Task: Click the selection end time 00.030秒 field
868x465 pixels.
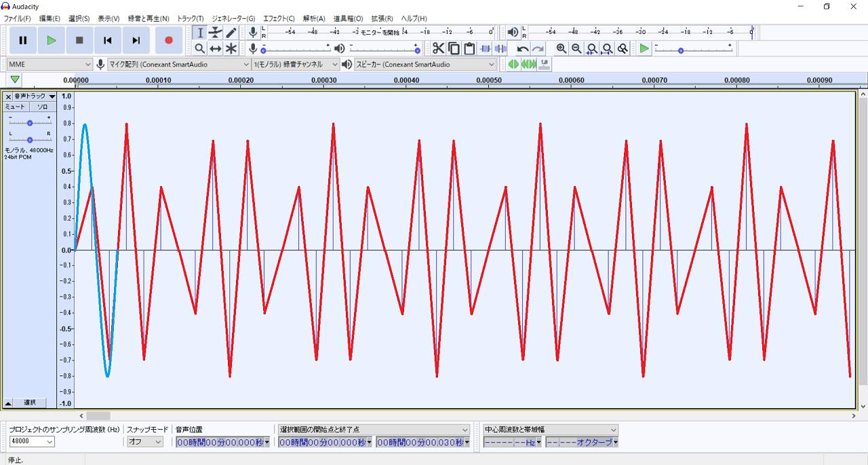Action: [425, 442]
